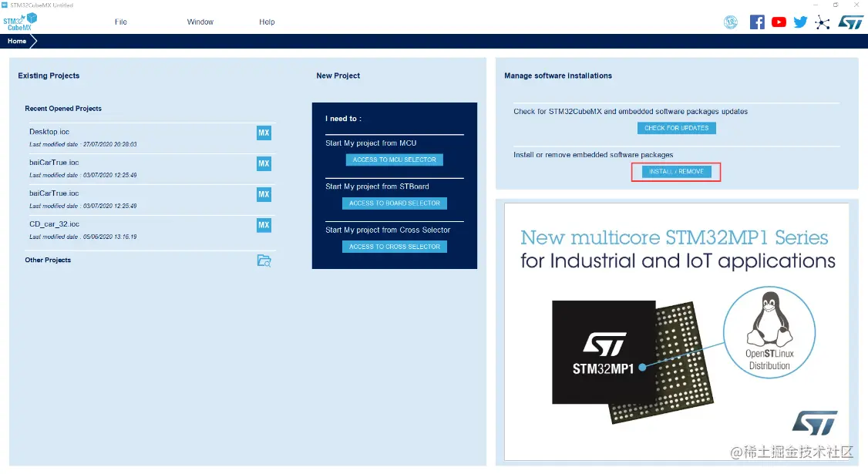
Task: Browse other projects folder icon
Action: coord(264,261)
